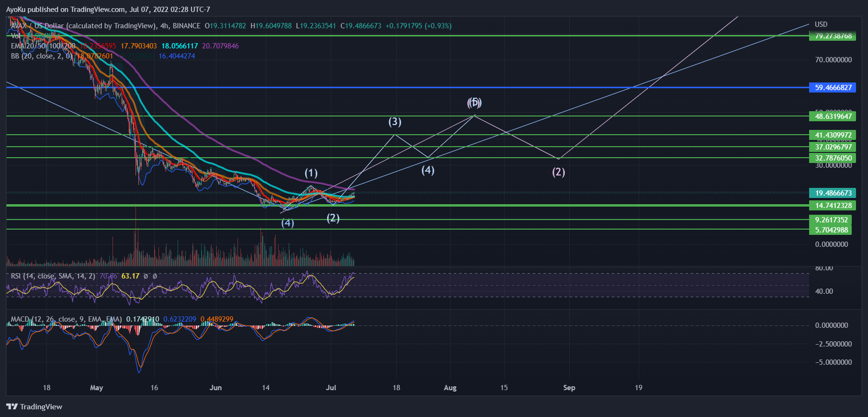Click the 41.4309972 price label

tap(833, 135)
